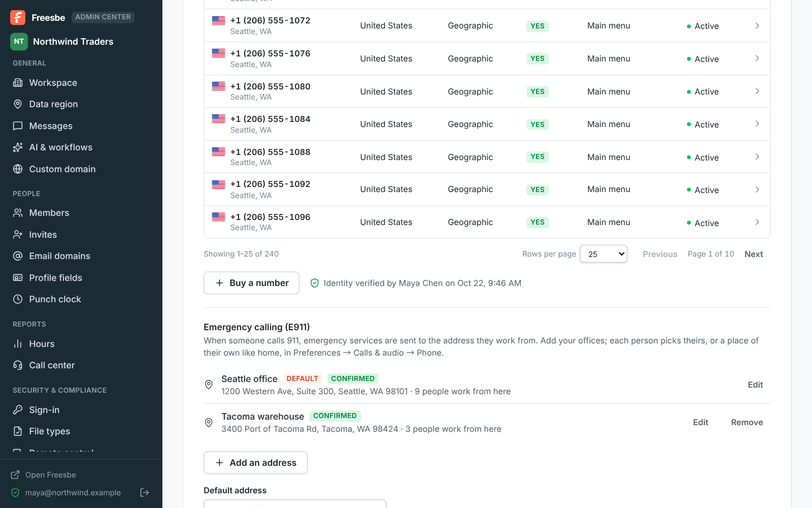This screenshot has width=812, height=508.
Task: Select Members in the sidebar
Action: 81,213
